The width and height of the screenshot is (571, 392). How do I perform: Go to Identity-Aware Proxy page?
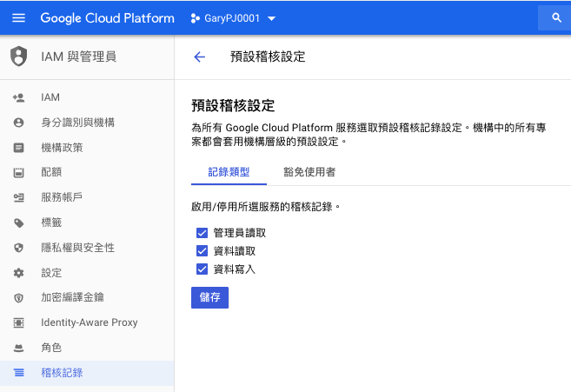pyautogui.click(x=89, y=322)
